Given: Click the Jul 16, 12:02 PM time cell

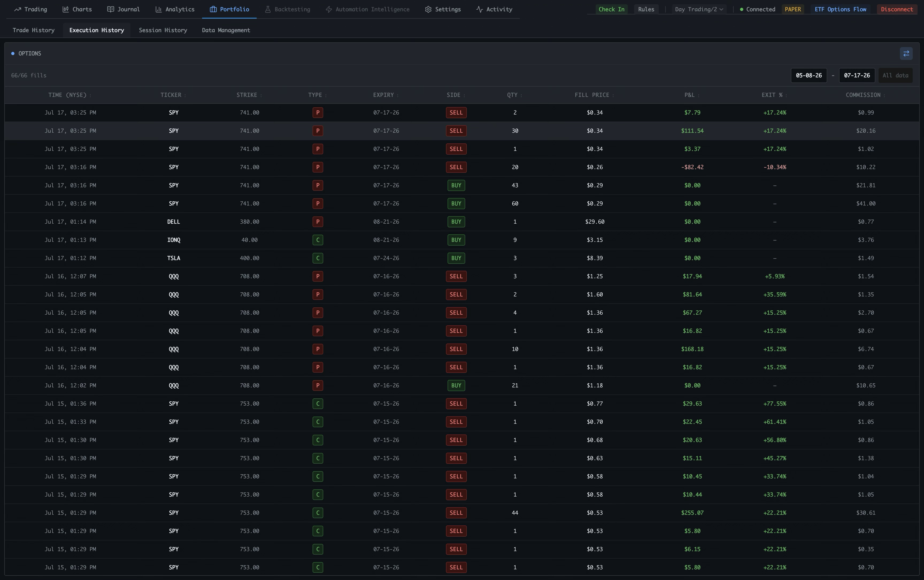Looking at the screenshot, I should 70,386.
